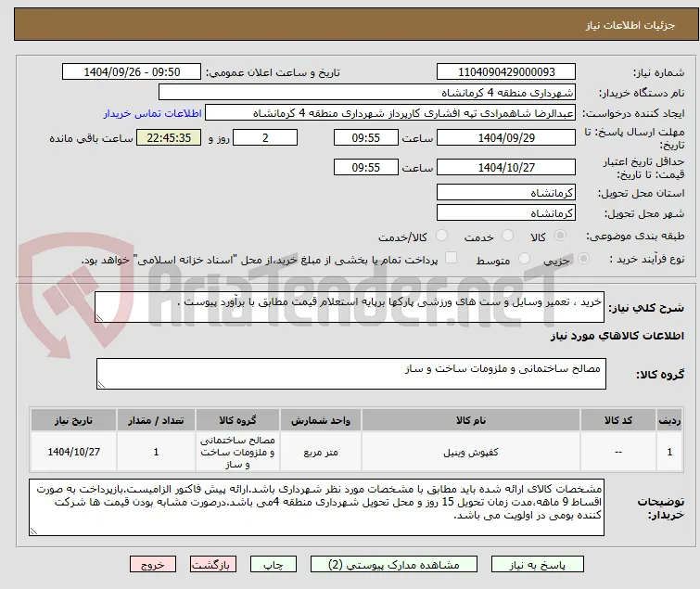The width and height of the screenshot is (700, 589).
Task: Click the نام کالا column header
Action: point(471,420)
